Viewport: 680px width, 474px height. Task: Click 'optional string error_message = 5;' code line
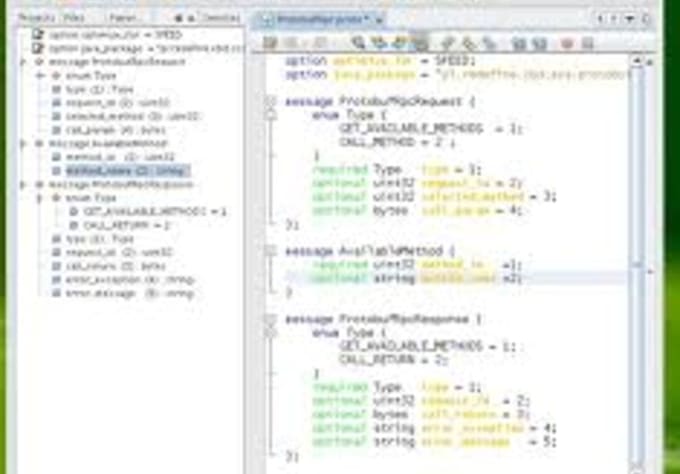(x=434, y=442)
